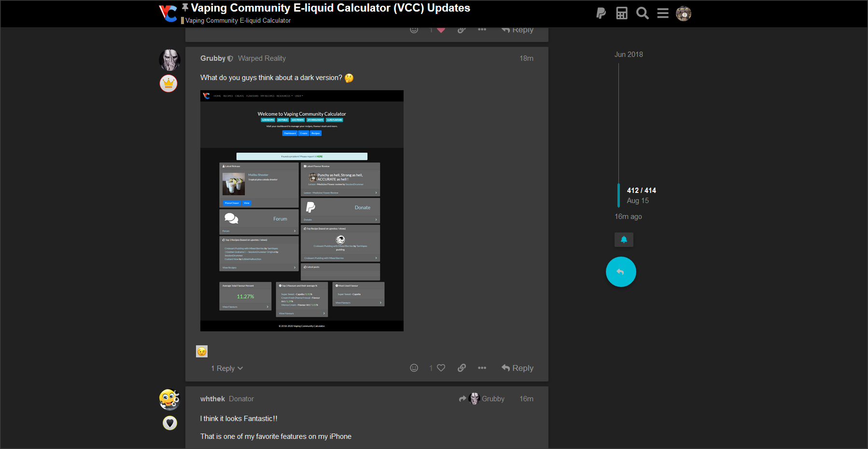Open the topic title link

coord(331,8)
